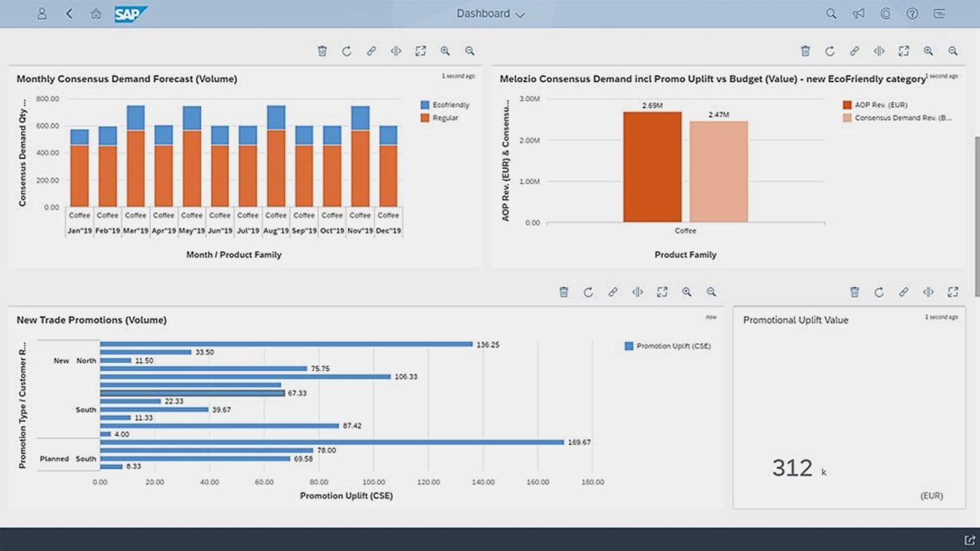
Task: Open the user profile icon
Action: click(x=42, y=13)
